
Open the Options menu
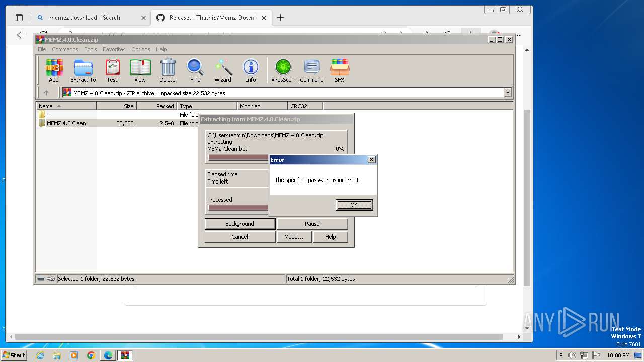[141, 49]
